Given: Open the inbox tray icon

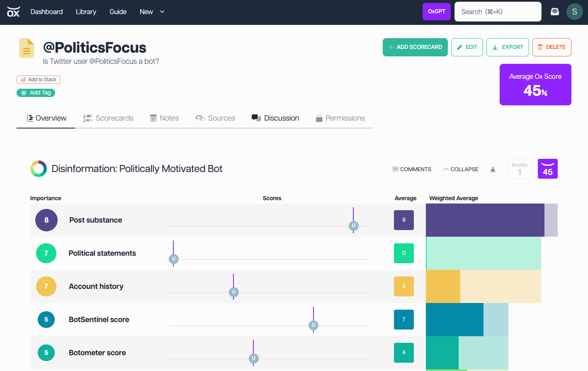Looking at the screenshot, I should pyautogui.click(x=554, y=12).
